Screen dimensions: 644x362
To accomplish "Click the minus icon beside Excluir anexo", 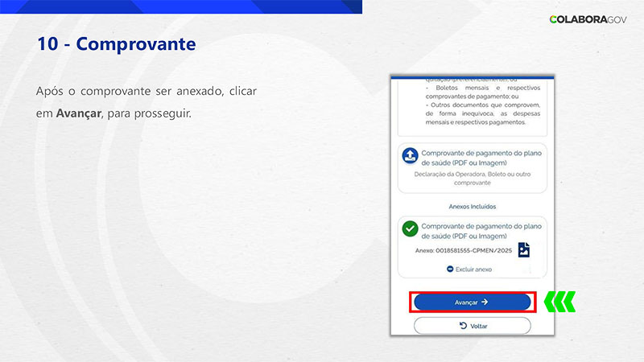I will click(x=451, y=269).
